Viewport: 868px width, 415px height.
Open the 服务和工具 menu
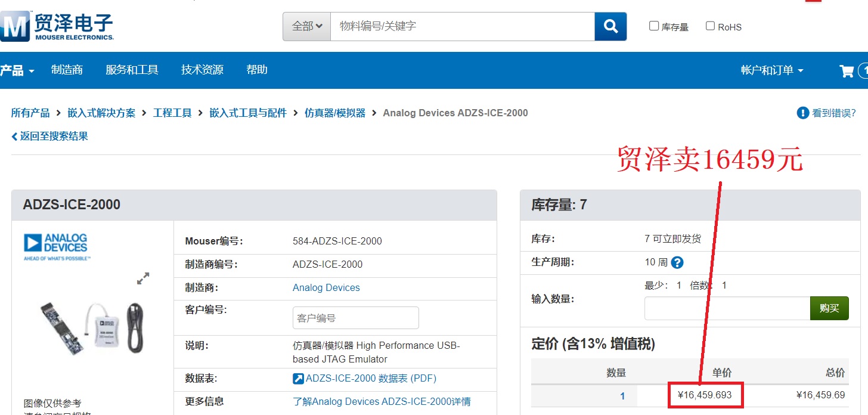132,70
